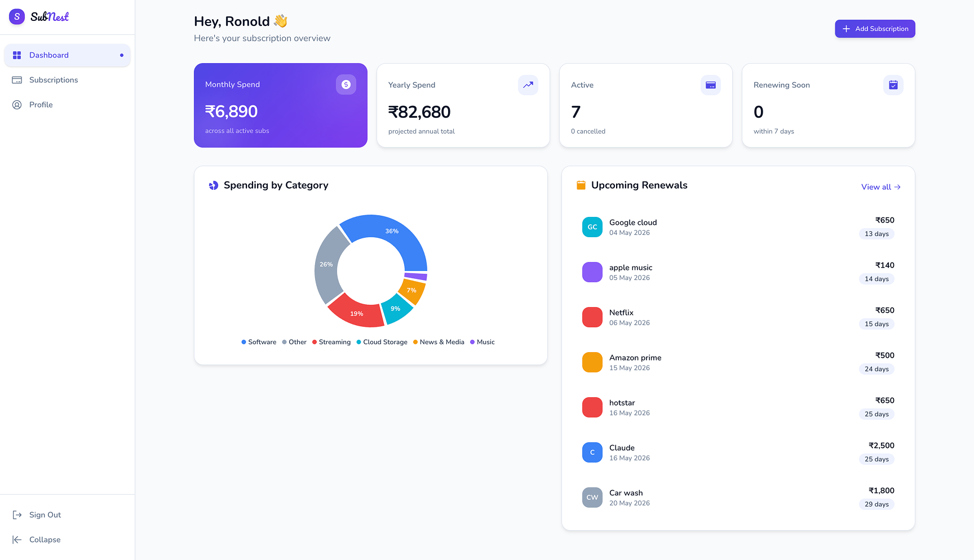The height and width of the screenshot is (560, 974).
Task: Click the 04 May 2026 date
Action: [630, 233]
